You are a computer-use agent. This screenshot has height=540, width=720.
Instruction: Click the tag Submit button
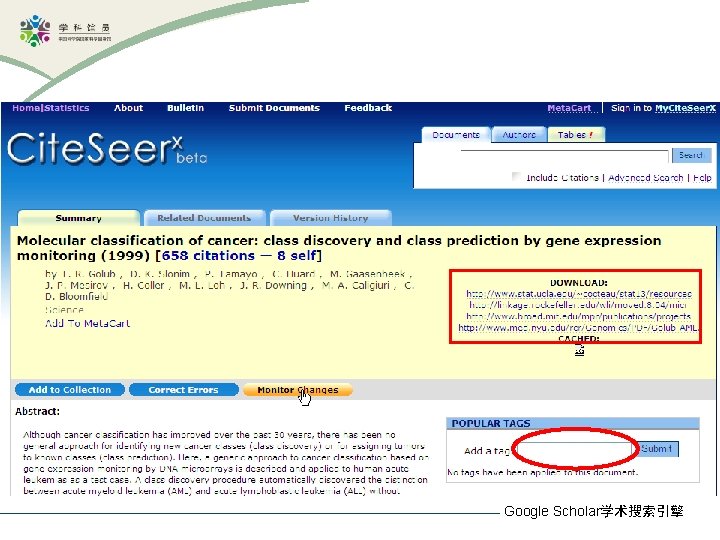pyautogui.click(x=657, y=449)
